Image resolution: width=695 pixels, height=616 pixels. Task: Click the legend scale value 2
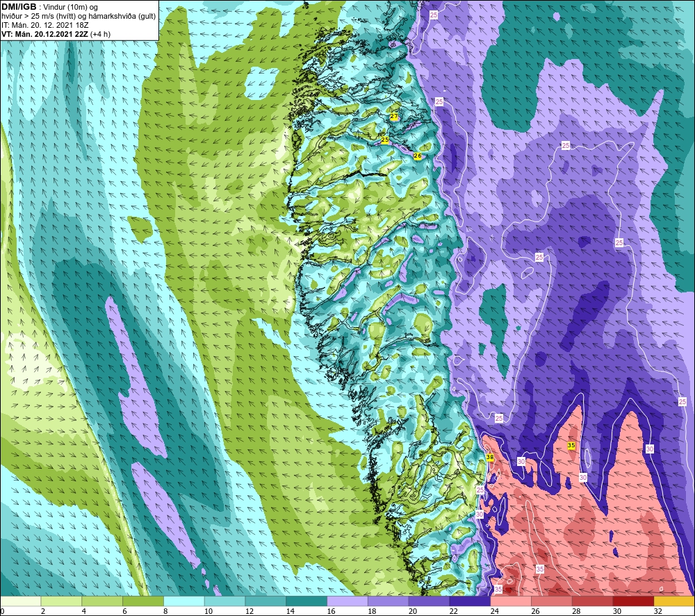[x=43, y=611]
